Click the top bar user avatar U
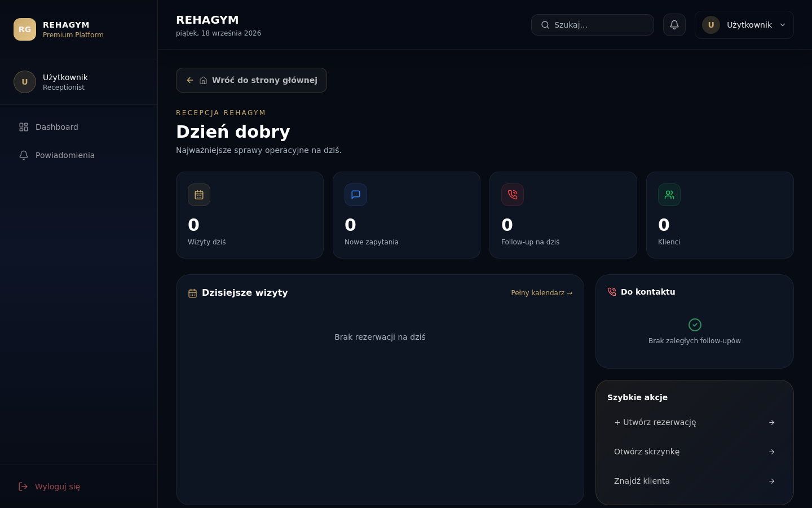 [711, 25]
